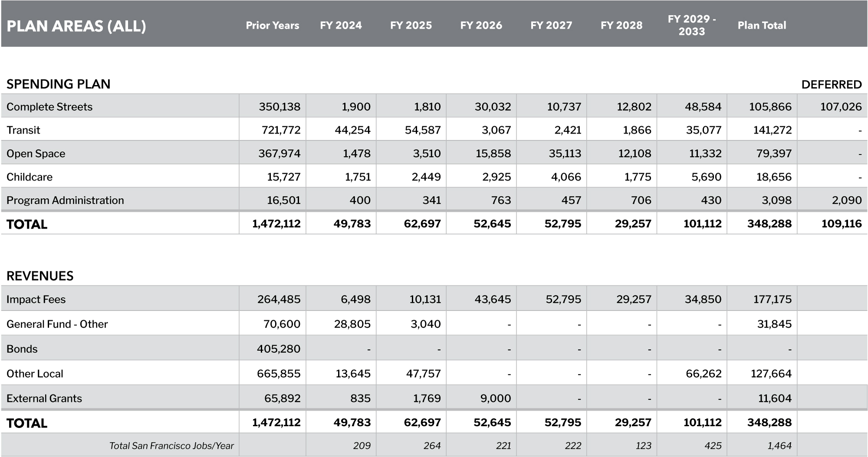Select the External Grants row label
The image size is (868, 457).
44,398
